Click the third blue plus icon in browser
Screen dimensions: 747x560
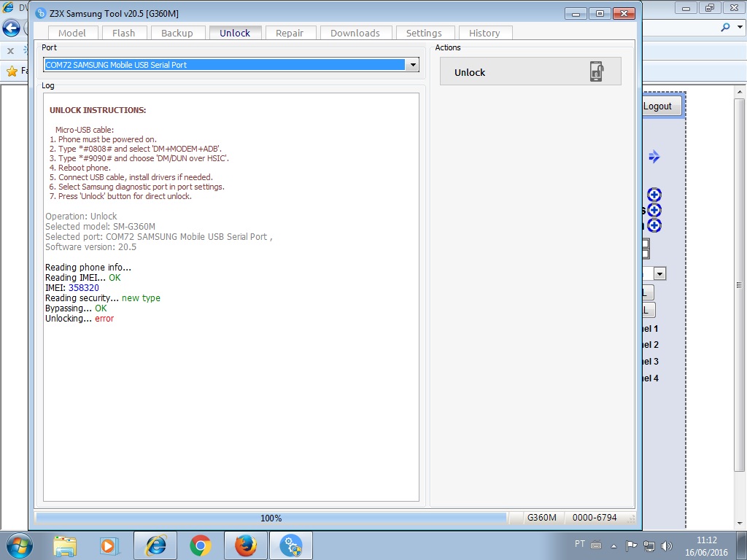[x=654, y=225]
